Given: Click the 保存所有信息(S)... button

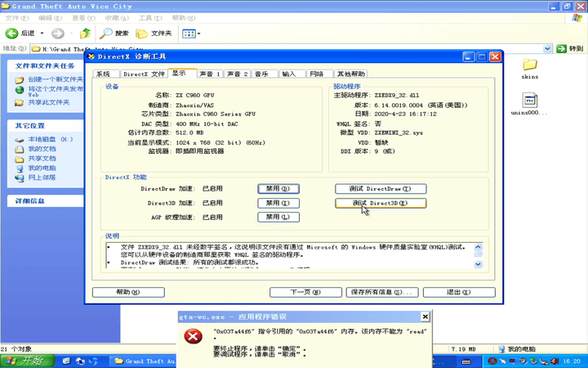Looking at the screenshot, I should tap(382, 292).
